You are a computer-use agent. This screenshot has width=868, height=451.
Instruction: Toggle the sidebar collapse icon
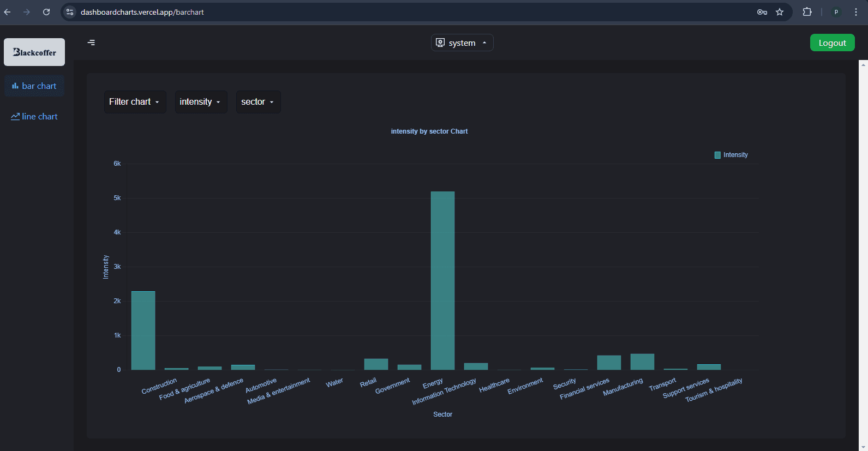91,43
